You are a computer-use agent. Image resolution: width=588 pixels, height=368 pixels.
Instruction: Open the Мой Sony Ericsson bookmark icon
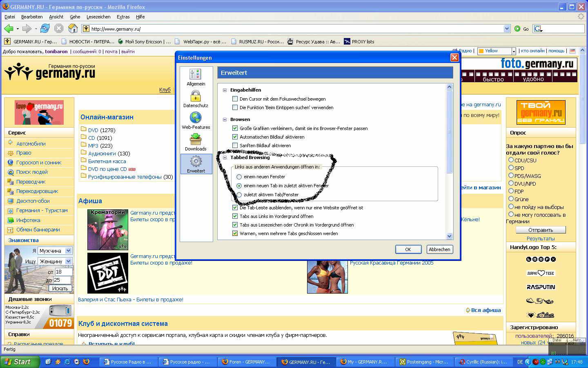tap(120, 41)
